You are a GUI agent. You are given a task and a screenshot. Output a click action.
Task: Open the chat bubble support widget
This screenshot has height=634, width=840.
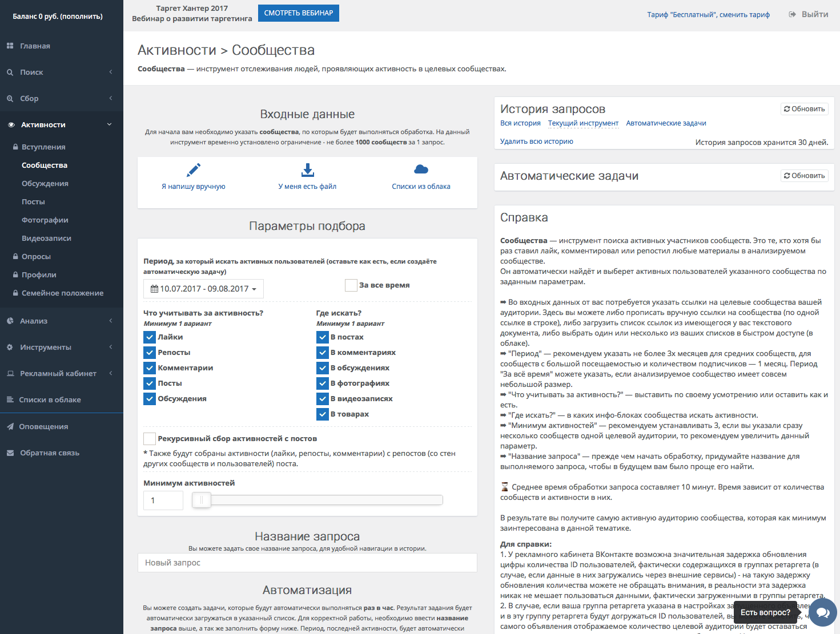pyautogui.click(x=823, y=612)
